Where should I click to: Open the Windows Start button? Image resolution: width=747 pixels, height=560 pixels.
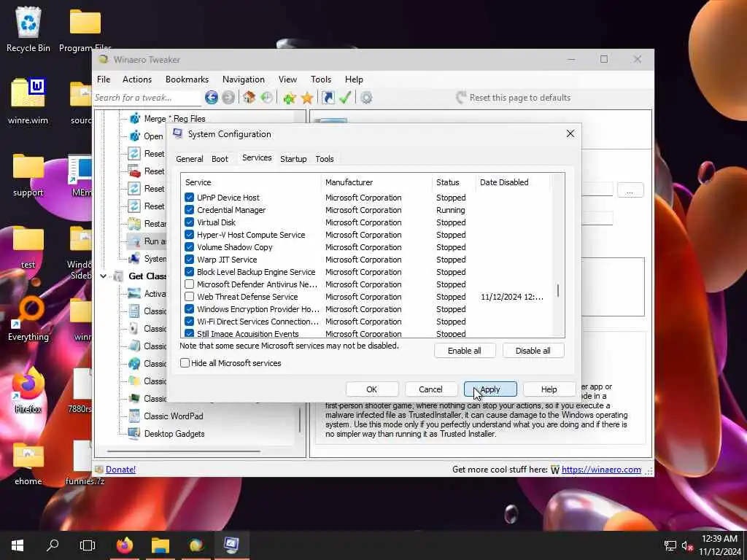coord(18,545)
